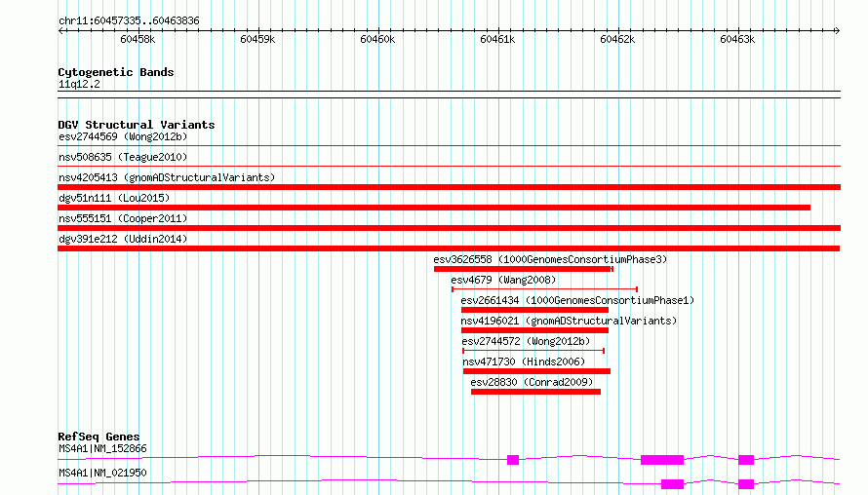Screen dimensions: 868x495
Task: Click the last exon of NM_152866
Action: (x=746, y=460)
